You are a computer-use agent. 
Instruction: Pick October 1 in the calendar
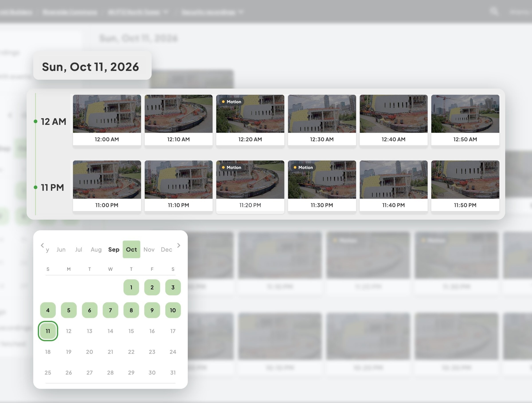coord(131,287)
